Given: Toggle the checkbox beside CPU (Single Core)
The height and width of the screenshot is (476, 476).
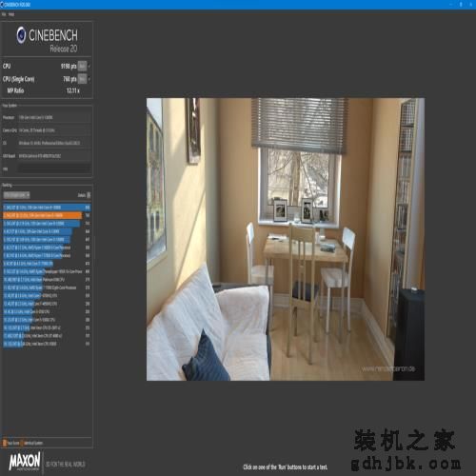Looking at the screenshot, I should [89, 79].
